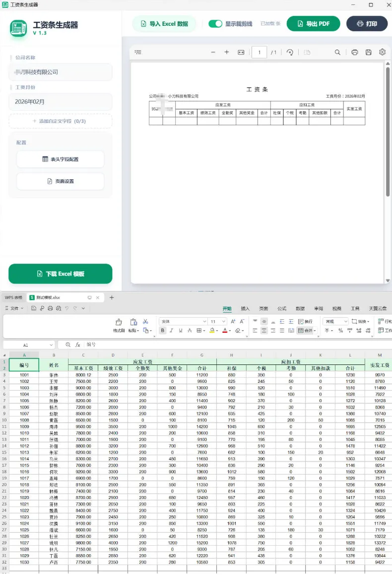Toggle bold formatting in WPS
The width and height of the screenshot is (392, 575).
162,330
